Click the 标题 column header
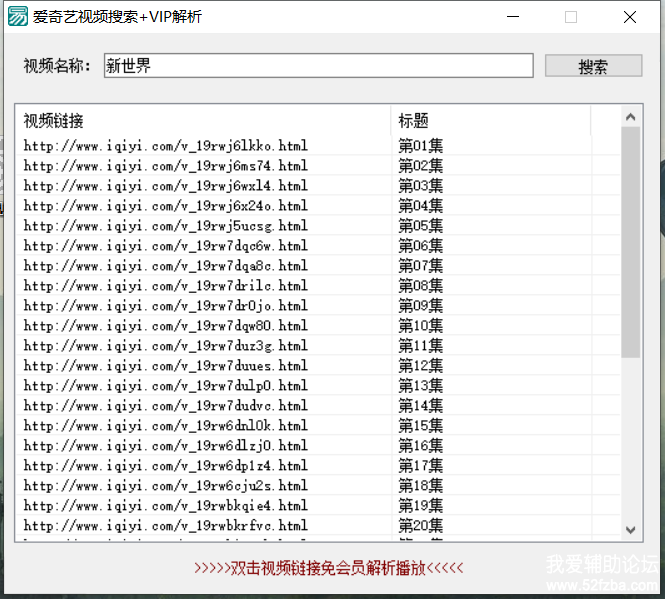 click(490, 121)
